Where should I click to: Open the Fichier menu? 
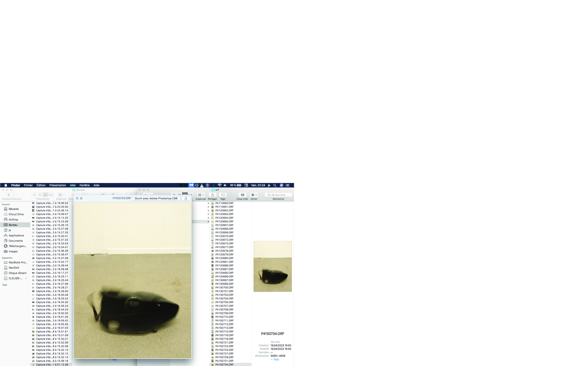(28, 185)
